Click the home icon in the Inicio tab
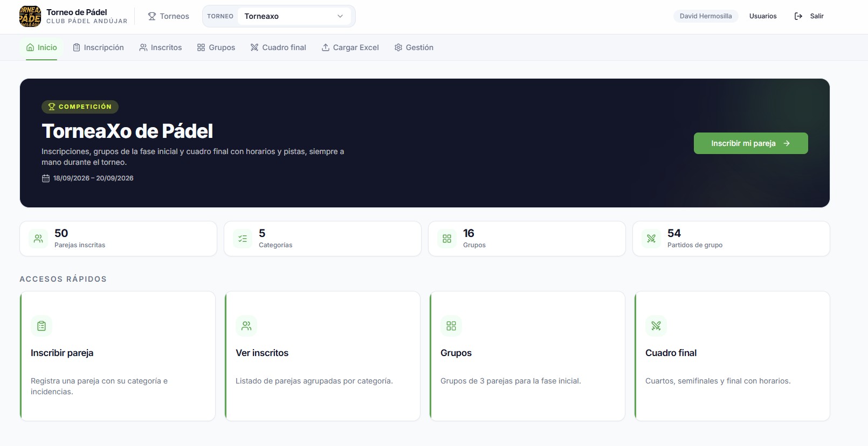This screenshot has width=868, height=446. coord(30,47)
